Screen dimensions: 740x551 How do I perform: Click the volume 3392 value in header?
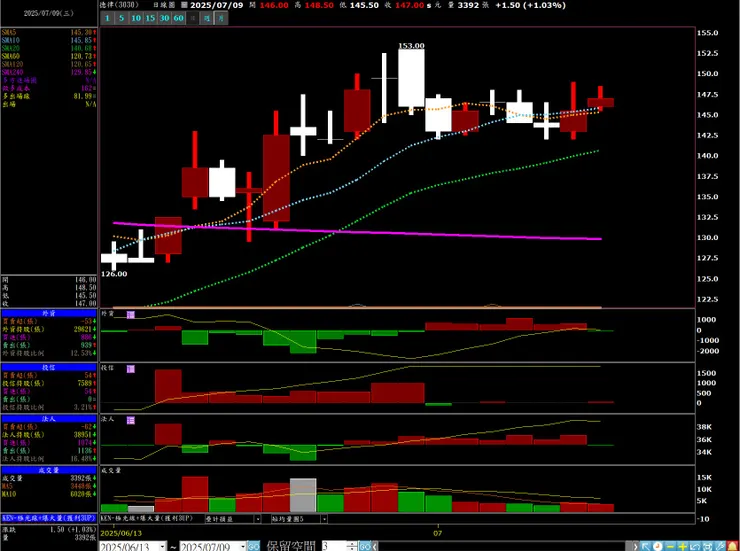click(468, 5)
